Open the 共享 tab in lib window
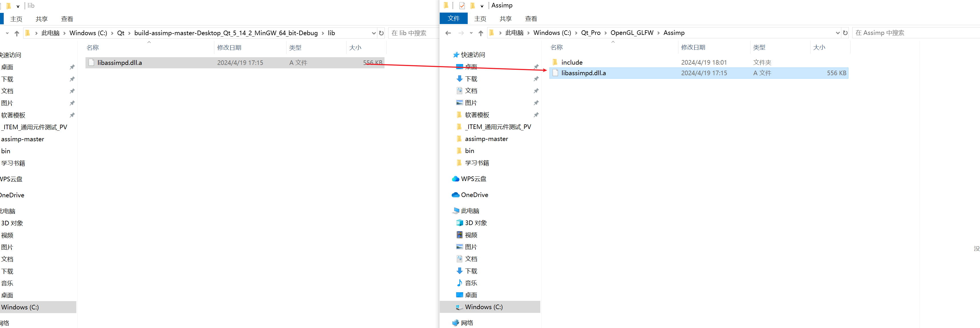Screen dimensions: 980x328 click(x=41, y=19)
